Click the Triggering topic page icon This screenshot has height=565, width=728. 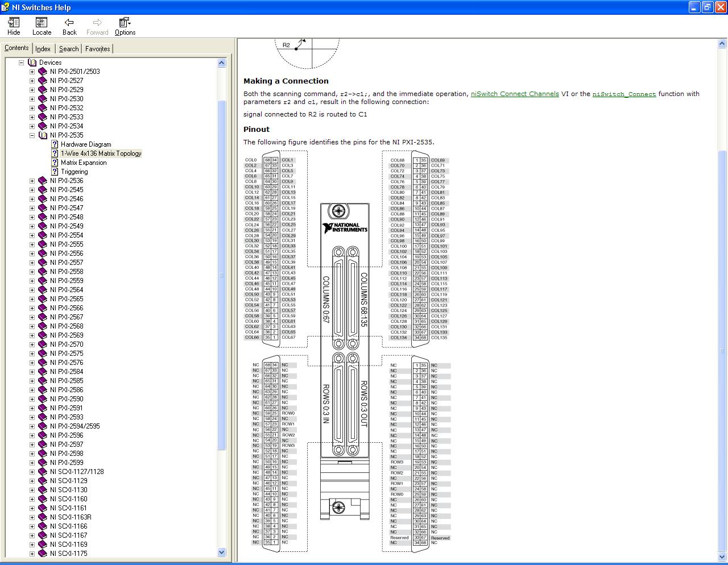(x=55, y=172)
